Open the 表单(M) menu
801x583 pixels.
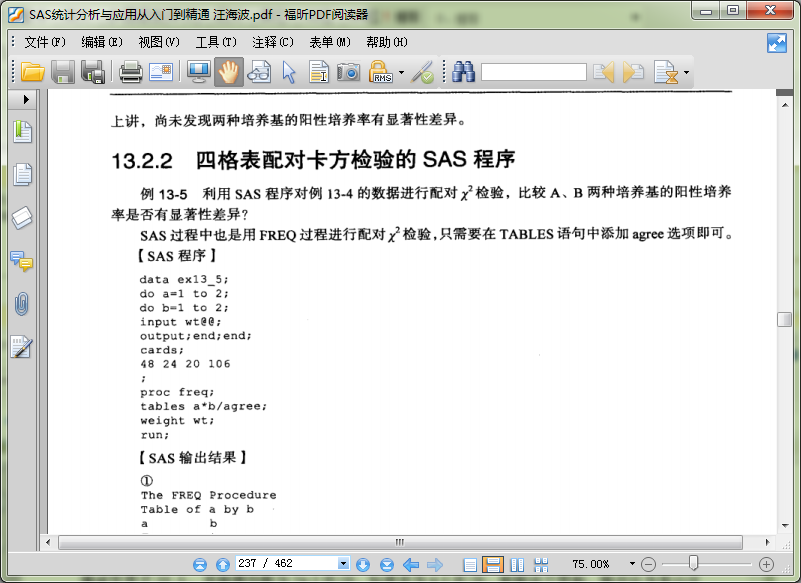(x=330, y=42)
